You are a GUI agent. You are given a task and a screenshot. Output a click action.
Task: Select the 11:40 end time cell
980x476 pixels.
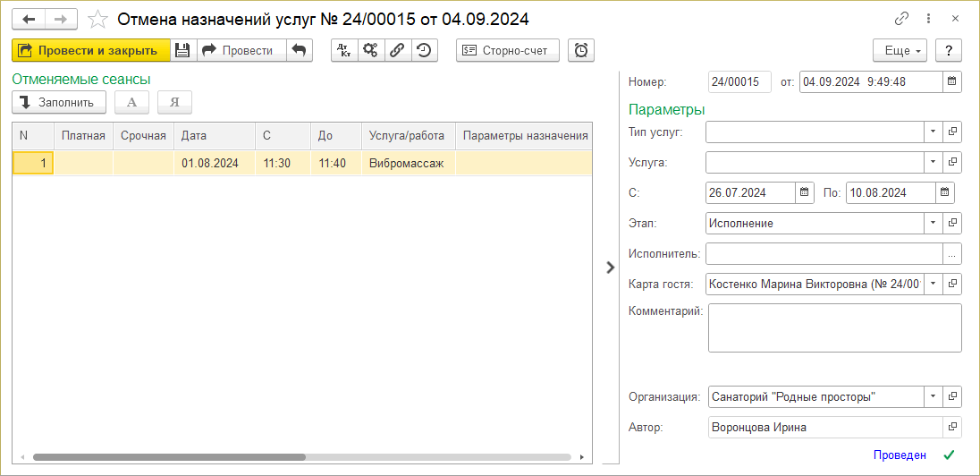(x=335, y=163)
